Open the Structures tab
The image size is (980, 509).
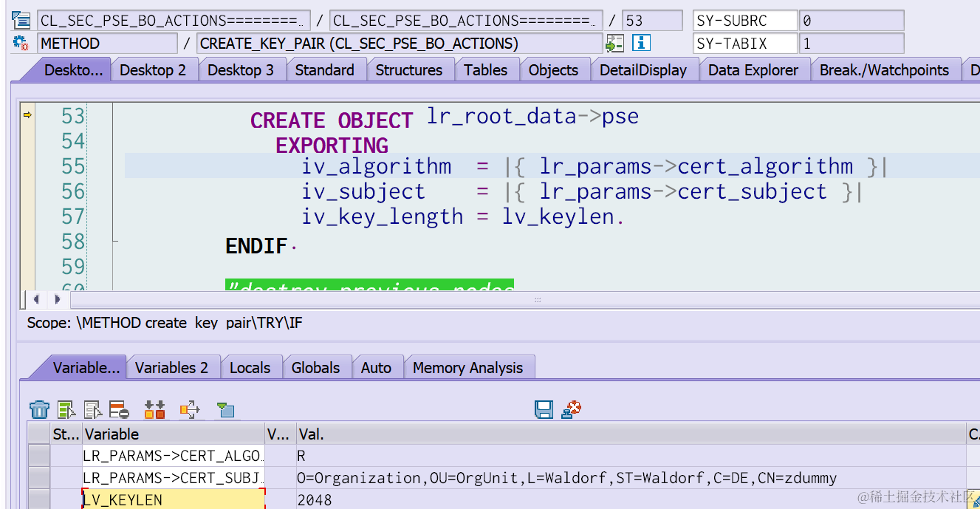click(409, 70)
